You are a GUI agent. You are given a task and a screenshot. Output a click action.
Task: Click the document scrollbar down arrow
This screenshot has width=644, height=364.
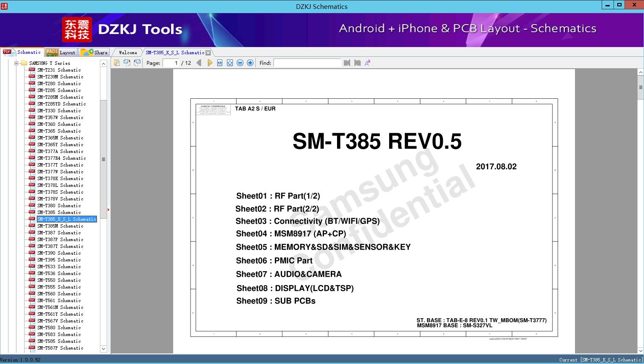point(641,350)
